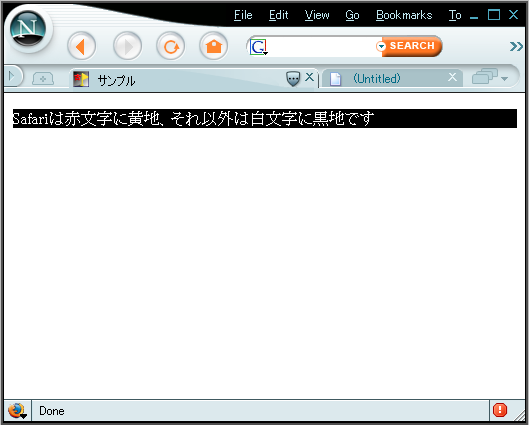Expand the toolbar overflow chevron

pyautogui.click(x=516, y=46)
